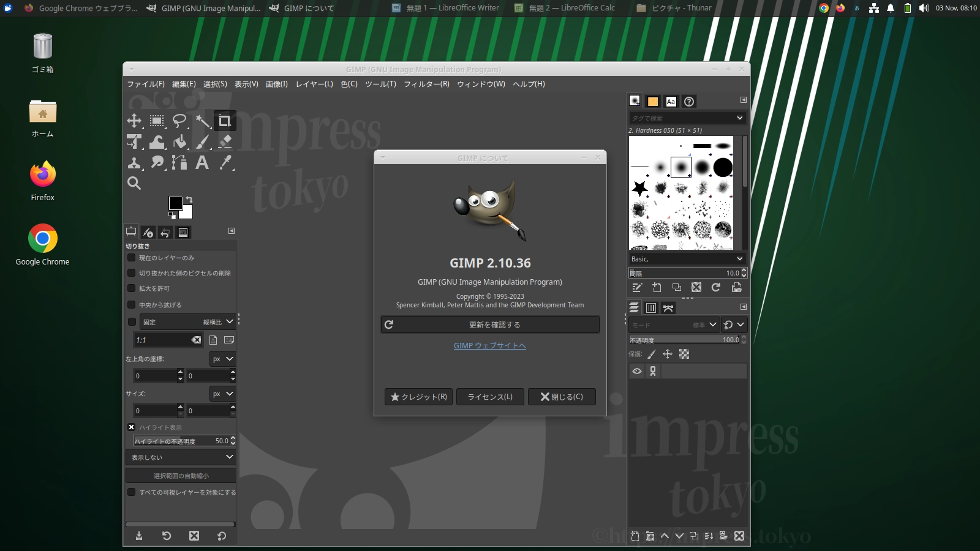Switch to the Patterns tab in brushes dock
This screenshot has width=980, height=551.
coord(653,102)
